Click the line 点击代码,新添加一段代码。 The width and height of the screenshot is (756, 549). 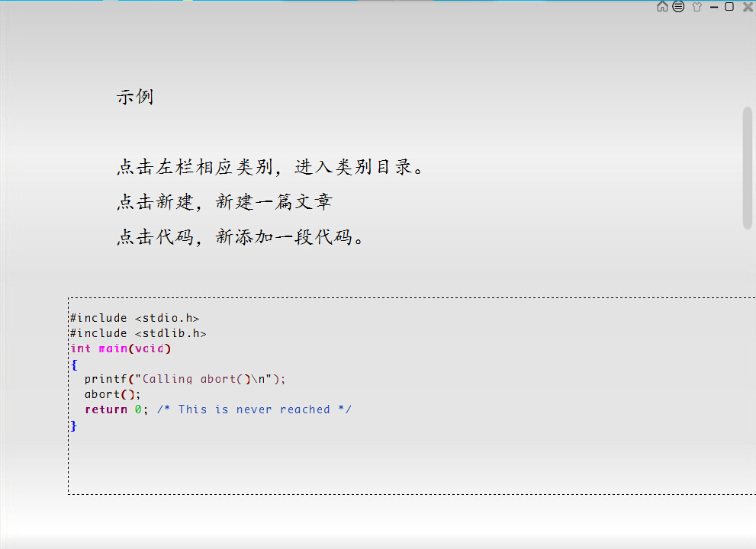240,237
